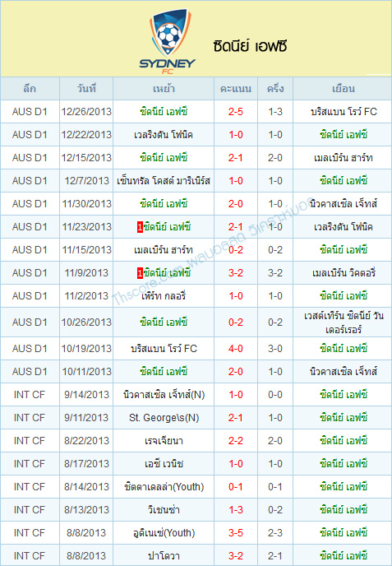Screen dimensions: 392x566
Task: Click the วันที่ column header
Action: click(x=86, y=89)
